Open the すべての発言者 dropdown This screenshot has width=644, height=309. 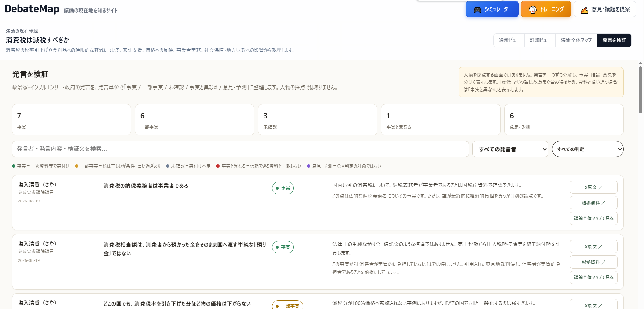point(510,149)
